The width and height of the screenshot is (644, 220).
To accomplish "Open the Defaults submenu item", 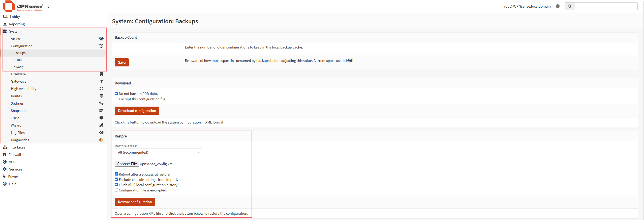I will 19,60.
